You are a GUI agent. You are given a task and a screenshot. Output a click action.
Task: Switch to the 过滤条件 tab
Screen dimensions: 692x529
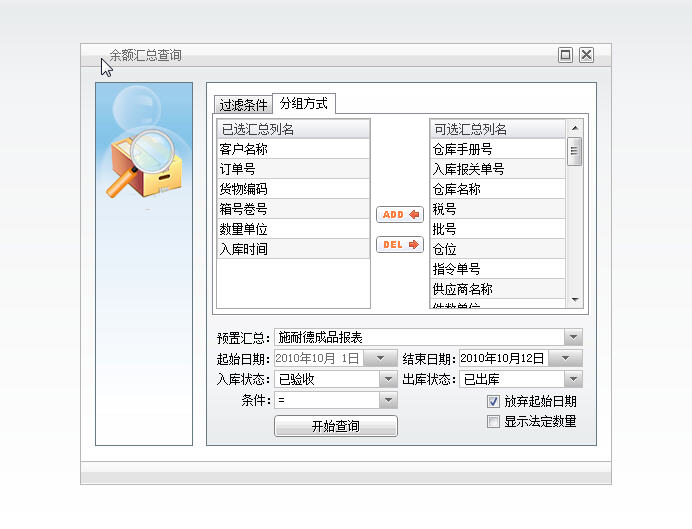tap(243, 105)
